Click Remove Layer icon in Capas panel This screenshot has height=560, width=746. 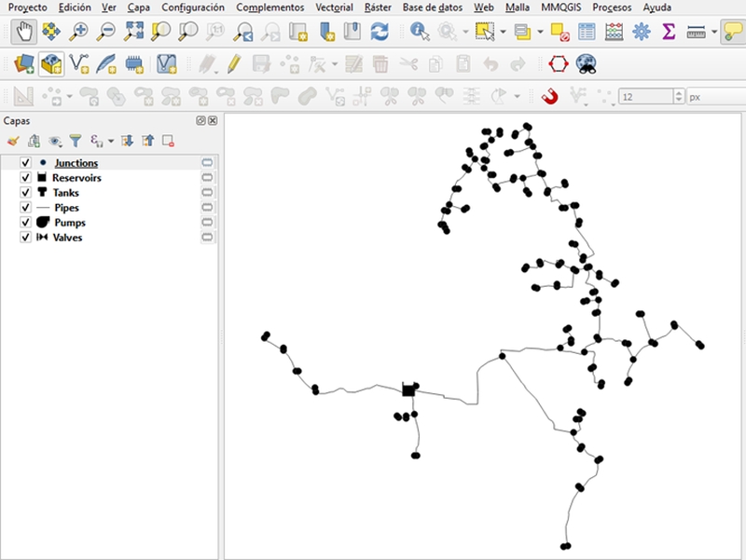(x=168, y=141)
